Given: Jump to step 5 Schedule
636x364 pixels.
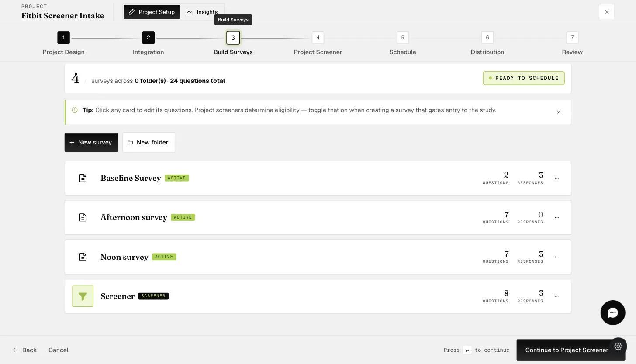Looking at the screenshot, I should [403, 38].
